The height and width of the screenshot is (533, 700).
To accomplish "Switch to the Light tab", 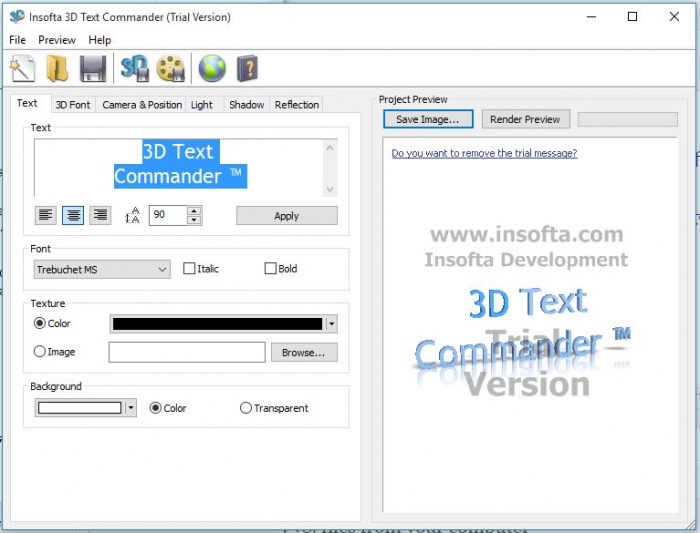I will pos(202,105).
